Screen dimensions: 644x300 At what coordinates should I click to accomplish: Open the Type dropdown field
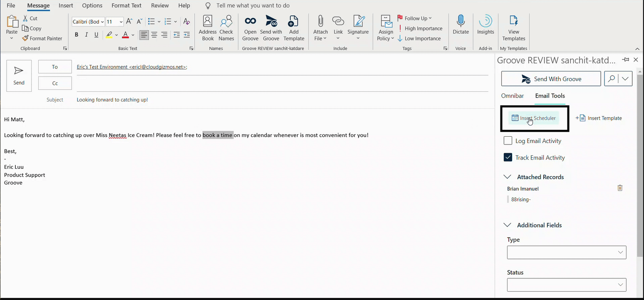pyautogui.click(x=567, y=252)
